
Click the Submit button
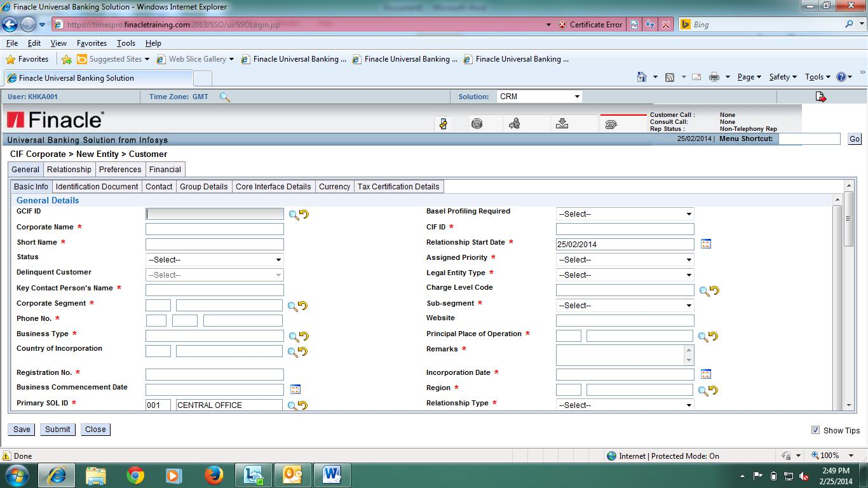[57, 429]
